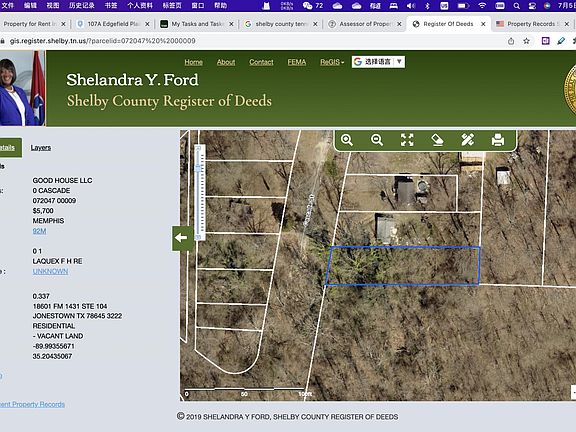
Task: Adjust the map zoom level slider
Action: (x=199, y=168)
